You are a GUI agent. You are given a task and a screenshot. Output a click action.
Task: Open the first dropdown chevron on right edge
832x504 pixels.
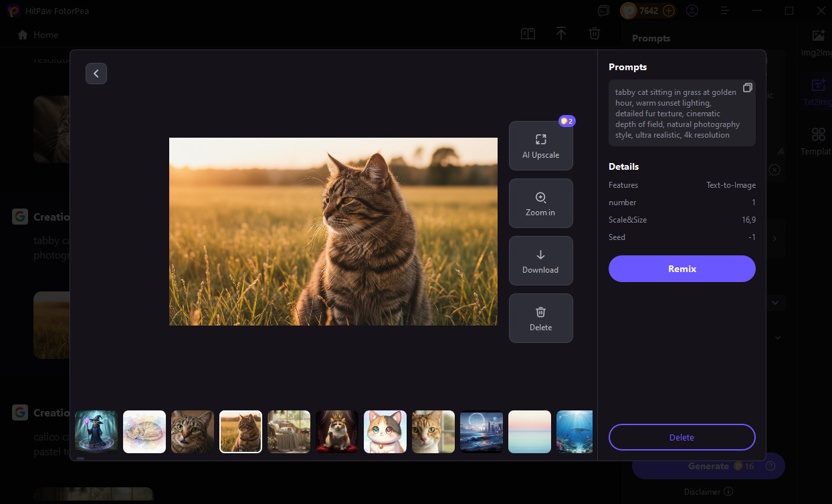coord(774,302)
